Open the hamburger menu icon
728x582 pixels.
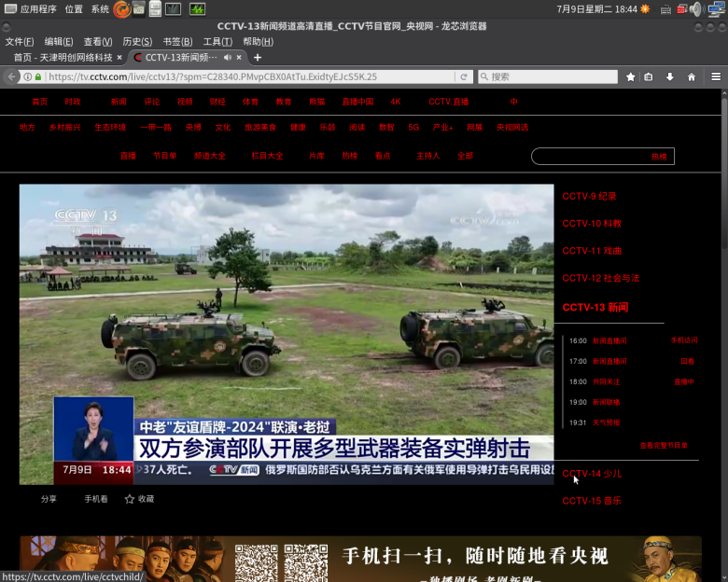716,77
